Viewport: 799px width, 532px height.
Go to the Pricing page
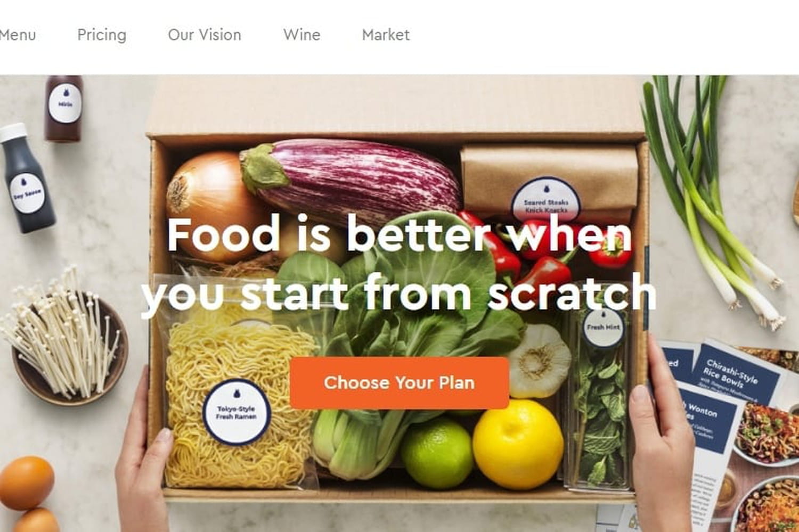102,35
